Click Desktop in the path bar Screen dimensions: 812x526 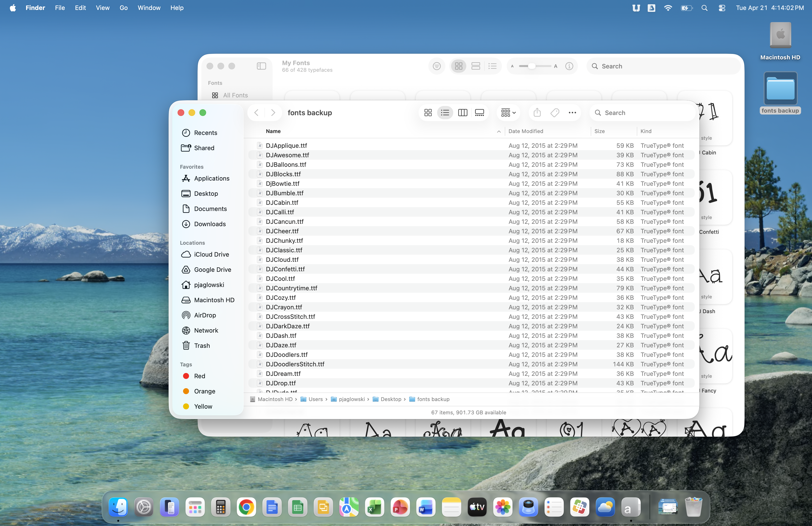pyautogui.click(x=391, y=399)
